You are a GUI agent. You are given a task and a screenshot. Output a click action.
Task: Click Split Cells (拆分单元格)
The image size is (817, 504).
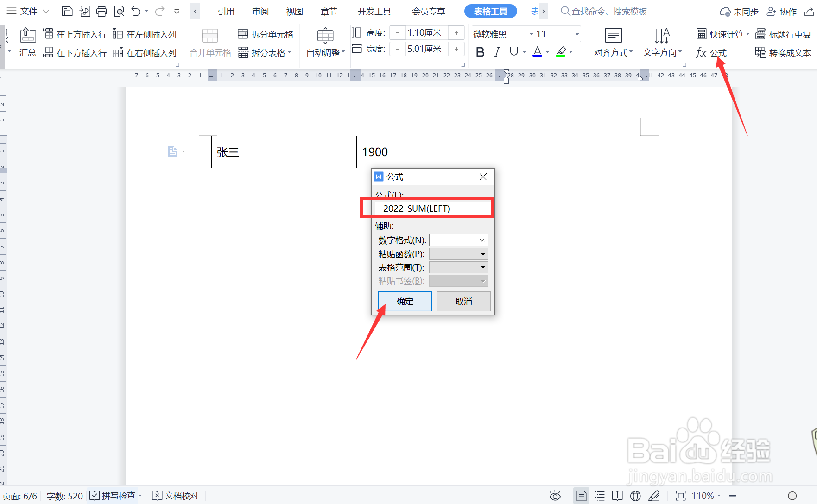tap(266, 34)
